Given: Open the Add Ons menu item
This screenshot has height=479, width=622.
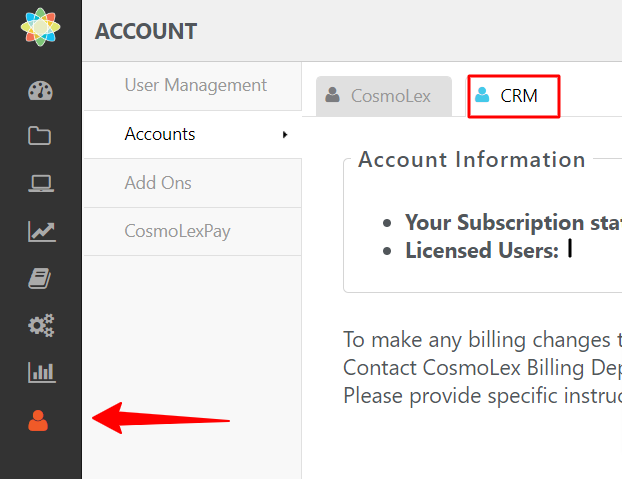Looking at the screenshot, I should click(x=158, y=183).
